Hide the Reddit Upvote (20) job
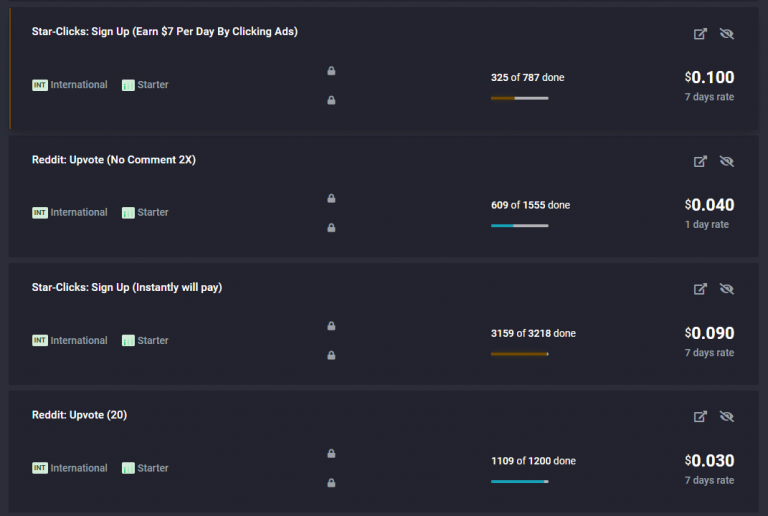This screenshot has width=768, height=516. coord(727,416)
